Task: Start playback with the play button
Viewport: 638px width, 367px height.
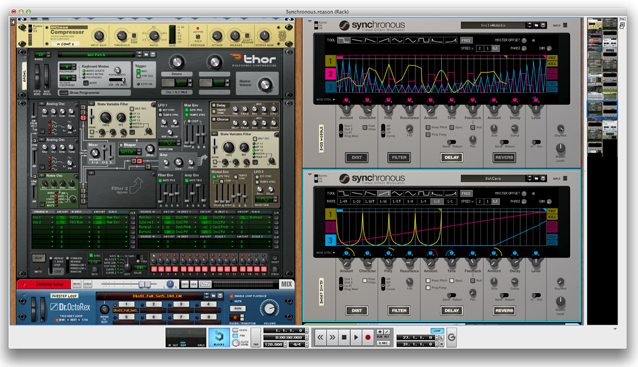Action: (x=356, y=337)
